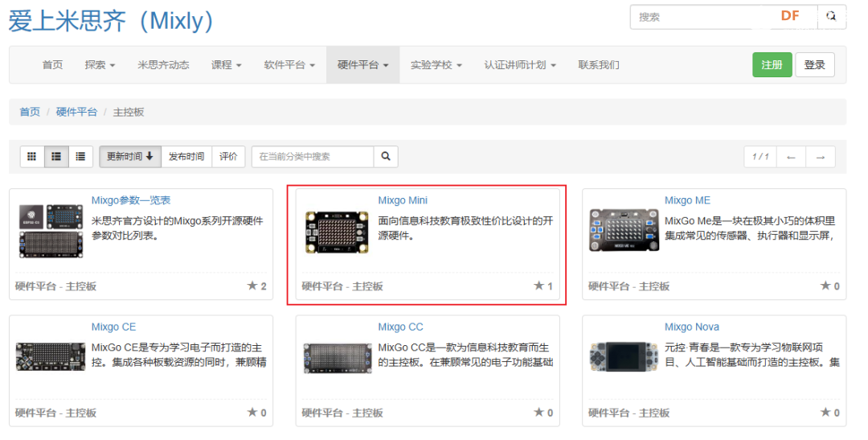Expand the 软件平台 dropdown
The image size is (868, 440).
click(289, 65)
